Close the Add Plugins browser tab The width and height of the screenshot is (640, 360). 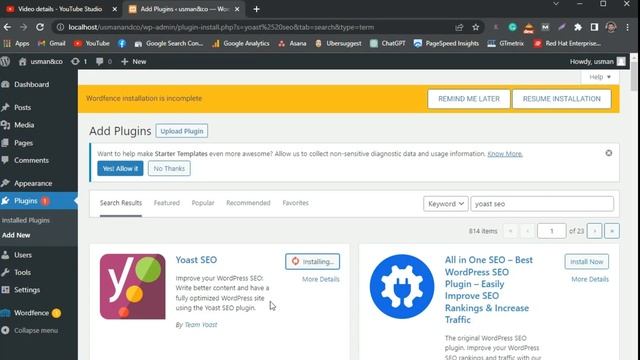(237, 9)
